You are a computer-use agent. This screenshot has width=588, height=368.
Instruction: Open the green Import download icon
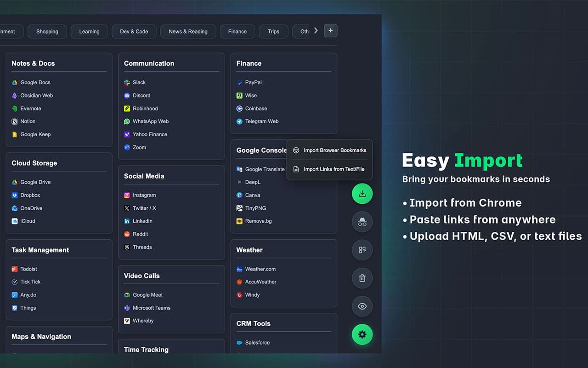pyautogui.click(x=362, y=193)
